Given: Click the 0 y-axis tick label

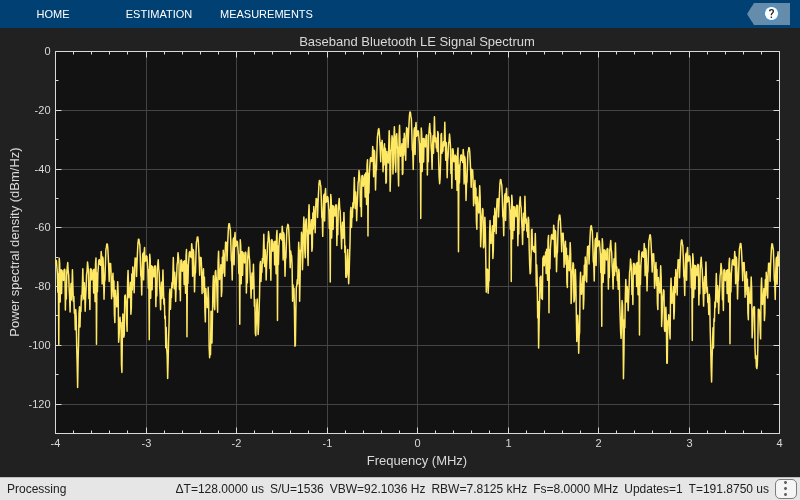Looking at the screenshot, I should click(x=47, y=52).
